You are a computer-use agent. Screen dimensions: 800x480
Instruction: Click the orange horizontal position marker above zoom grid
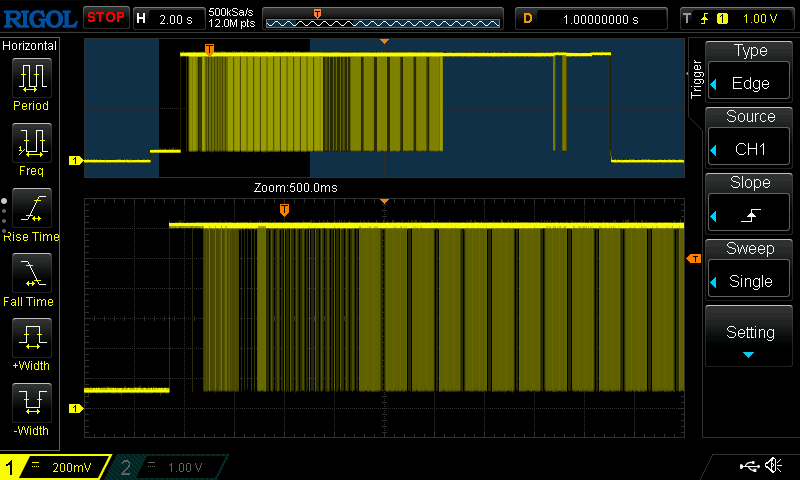[385, 201]
